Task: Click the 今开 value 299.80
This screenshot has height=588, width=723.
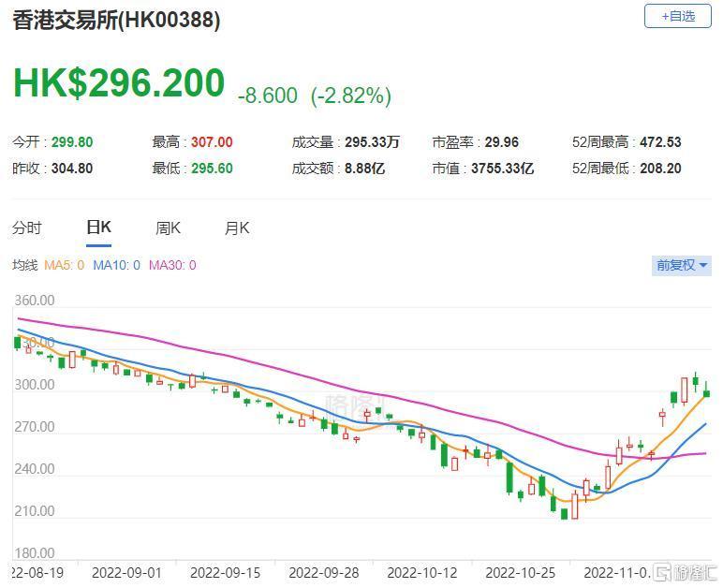Action: tap(72, 142)
